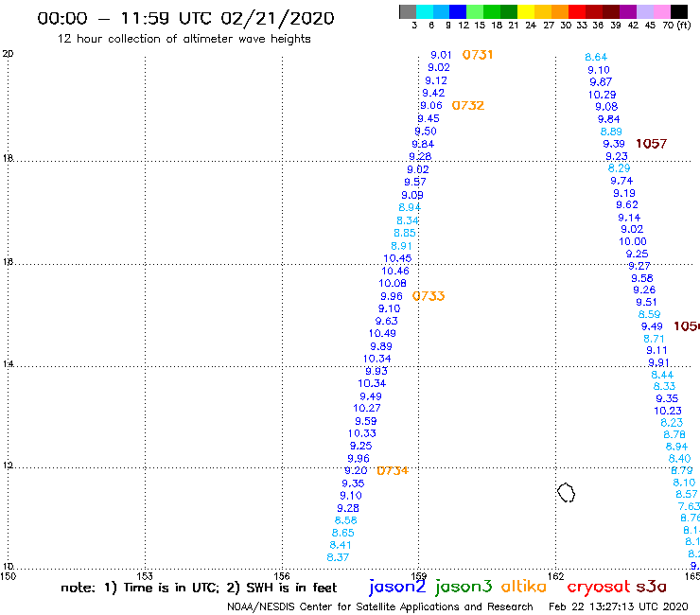Click the wave height value 8.57
This screenshot has width=700, height=615.
[x=686, y=495]
